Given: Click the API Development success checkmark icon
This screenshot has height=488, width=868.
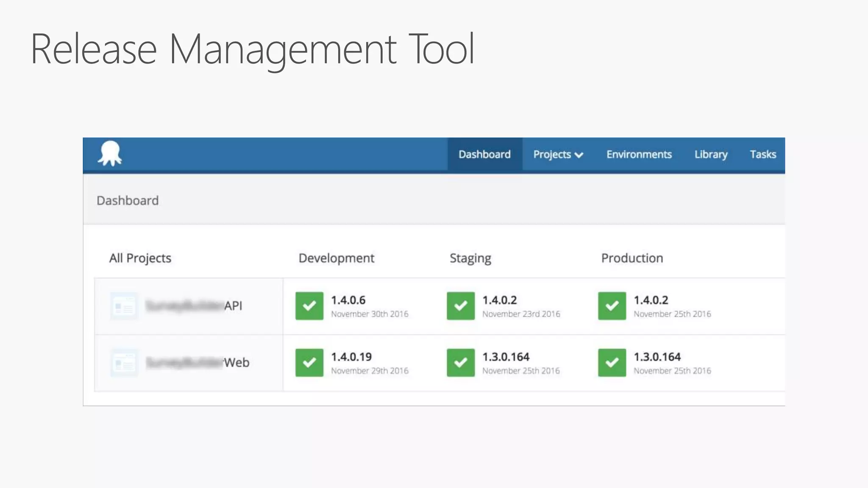Looking at the screenshot, I should tap(309, 306).
